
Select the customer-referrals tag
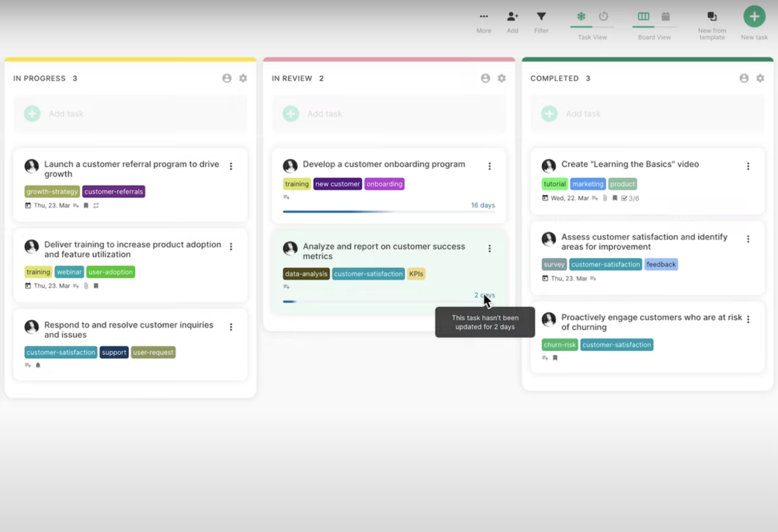(114, 192)
